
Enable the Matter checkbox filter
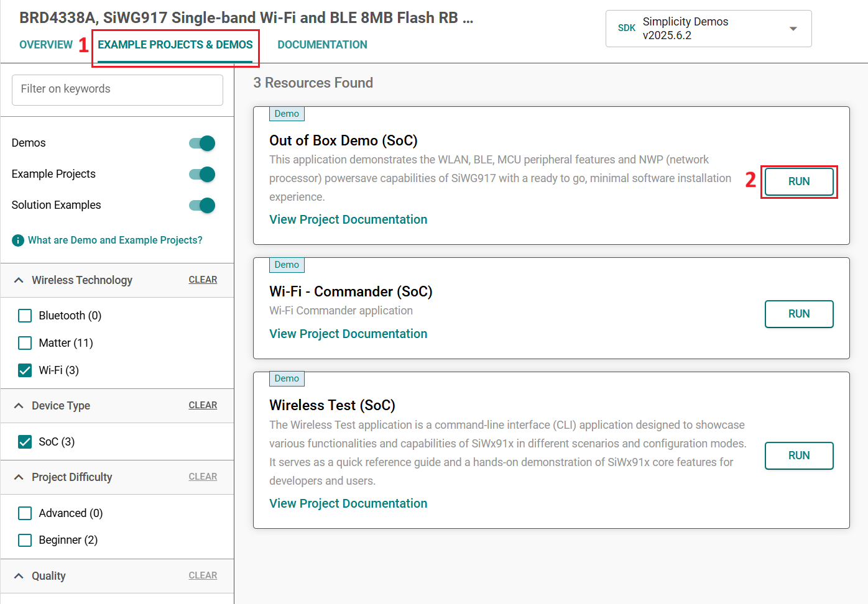25,343
